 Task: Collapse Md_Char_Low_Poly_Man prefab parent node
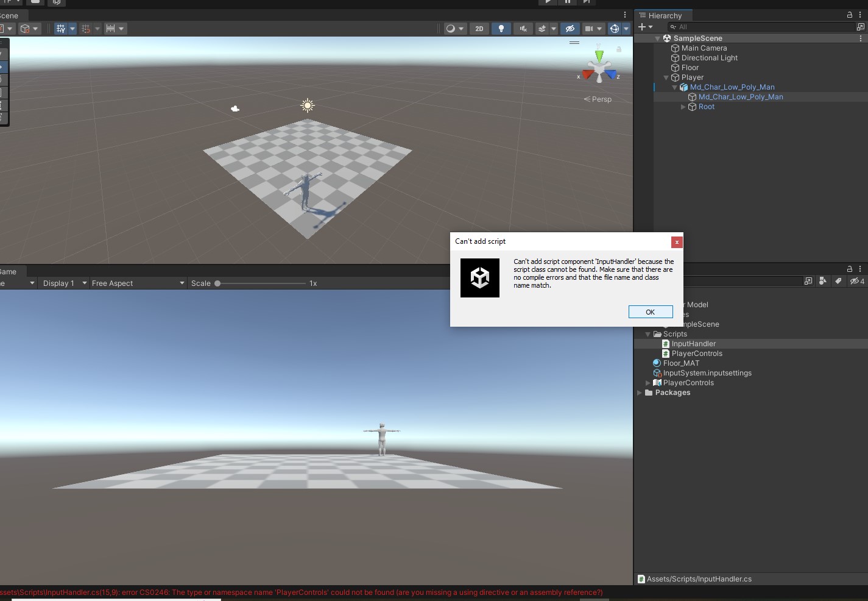point(674,87)
